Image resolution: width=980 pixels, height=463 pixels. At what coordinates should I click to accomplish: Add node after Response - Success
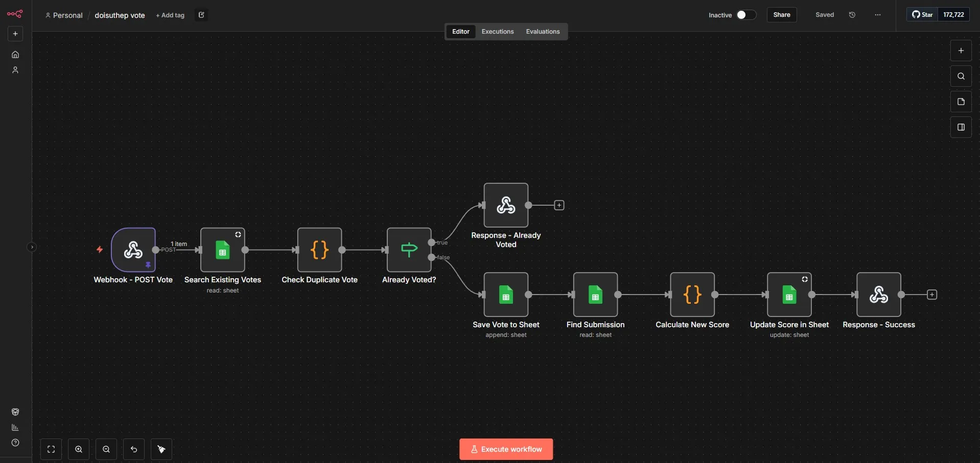(x=932, y=295)
